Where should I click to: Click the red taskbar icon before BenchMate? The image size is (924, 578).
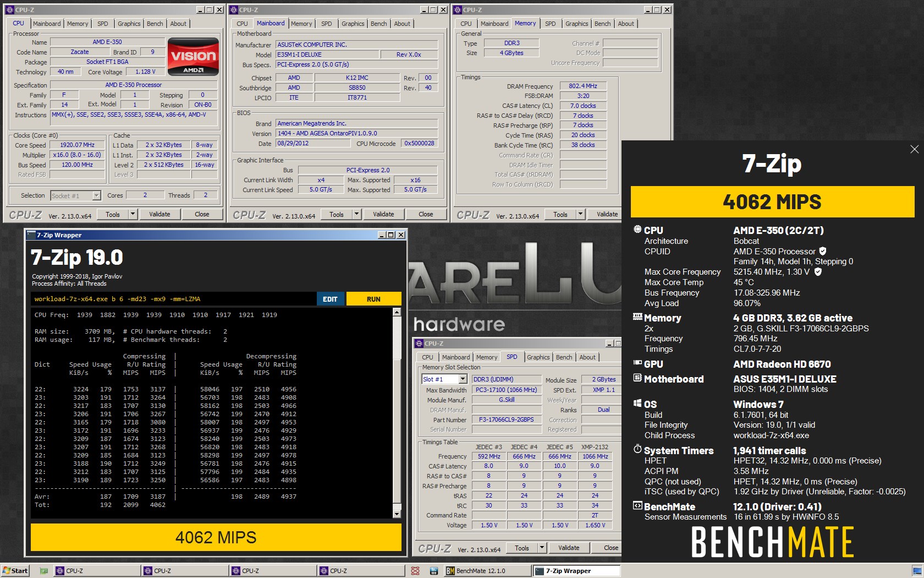(x=415, y=571)
